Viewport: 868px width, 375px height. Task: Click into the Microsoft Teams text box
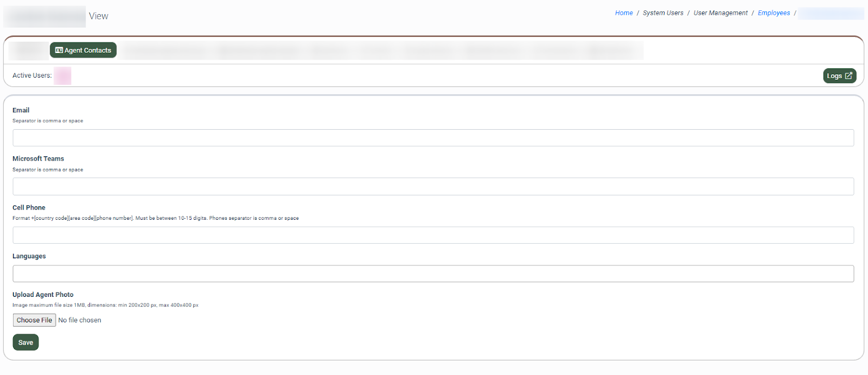point(433,187)
